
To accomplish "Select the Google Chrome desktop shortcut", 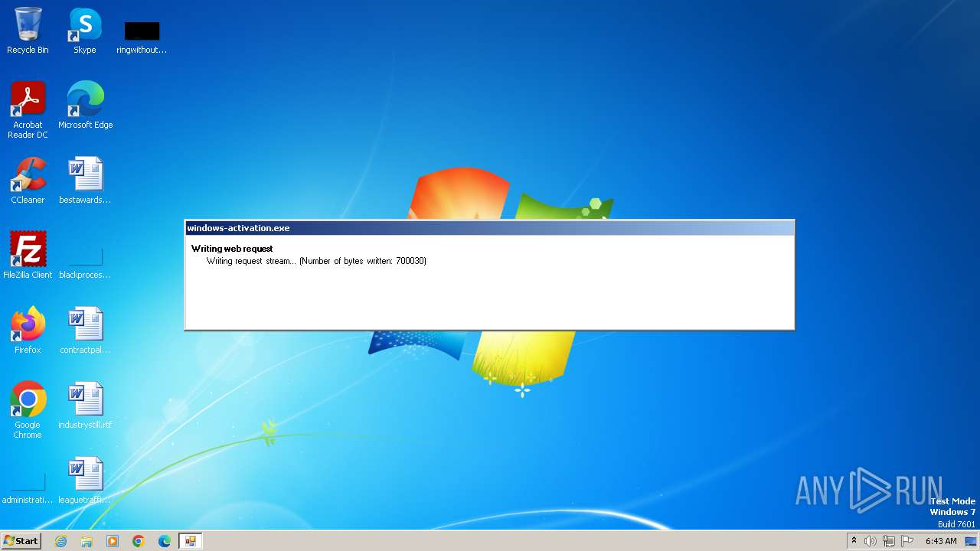I will click(28, 409).
